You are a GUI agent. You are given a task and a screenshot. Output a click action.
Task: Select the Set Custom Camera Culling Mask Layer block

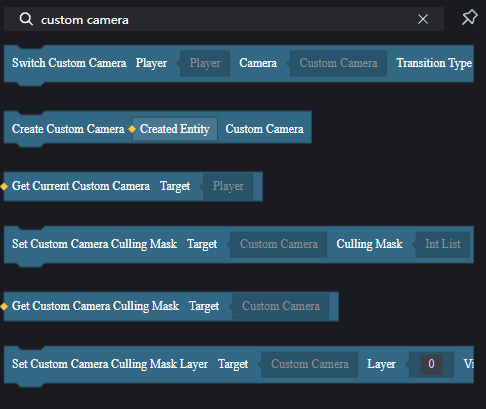(x=239, y=364)
